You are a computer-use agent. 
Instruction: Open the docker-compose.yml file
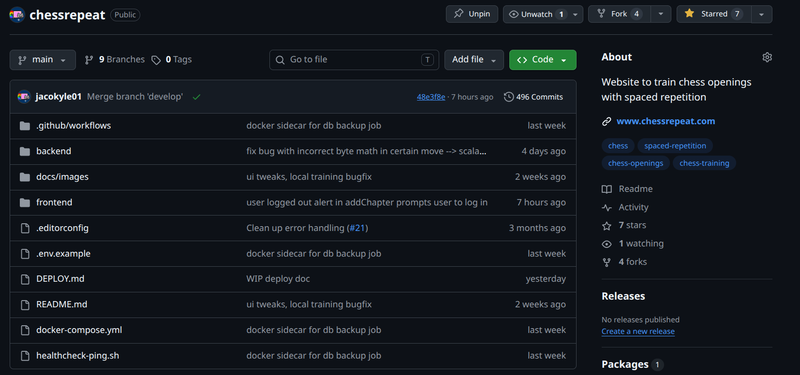coord(79,330)
